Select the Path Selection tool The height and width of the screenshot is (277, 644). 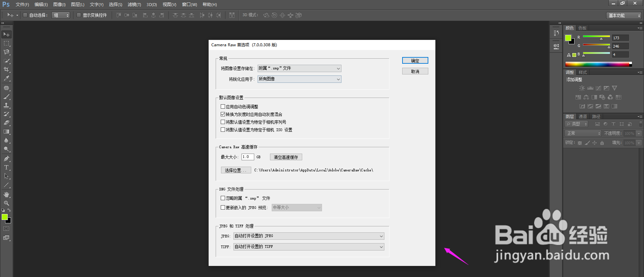point(6,176)
